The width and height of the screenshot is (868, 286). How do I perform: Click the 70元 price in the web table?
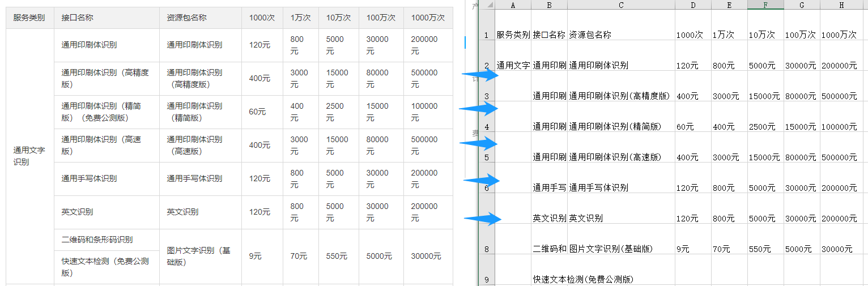299,256
